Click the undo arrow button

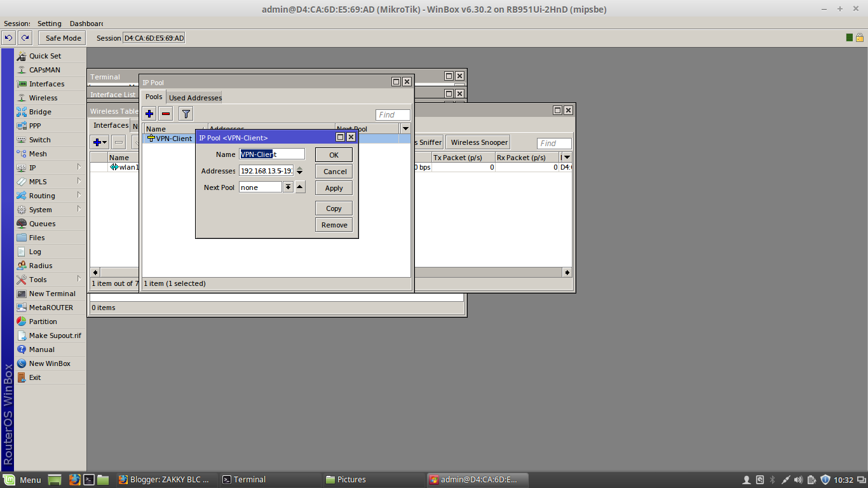9,38
